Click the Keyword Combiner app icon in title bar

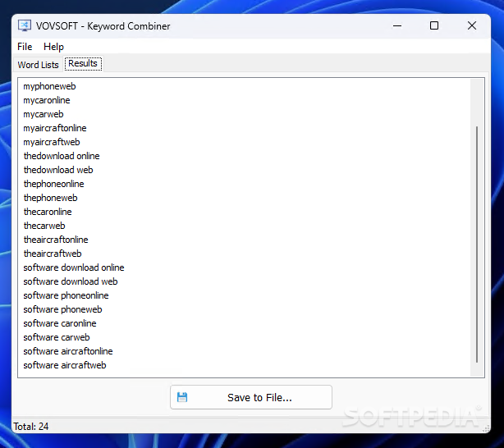tap(25, 25)
